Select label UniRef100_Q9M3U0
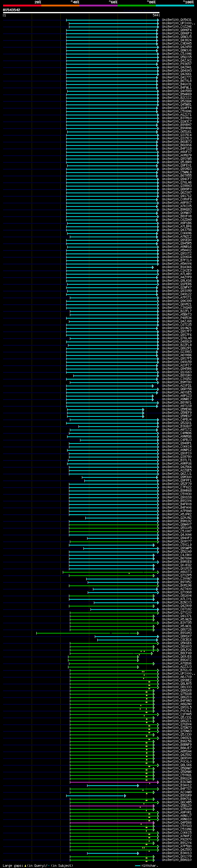 pyautogui.click(x=176, y=477)
